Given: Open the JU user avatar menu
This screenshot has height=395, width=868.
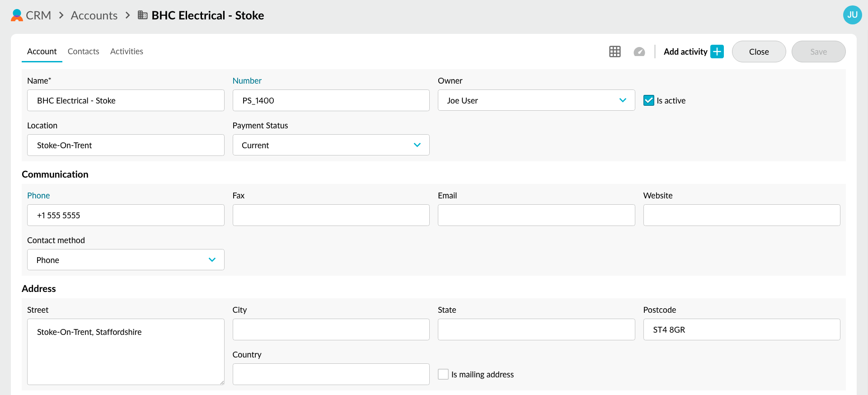Looking at the screenshot, I should point(852,15).
